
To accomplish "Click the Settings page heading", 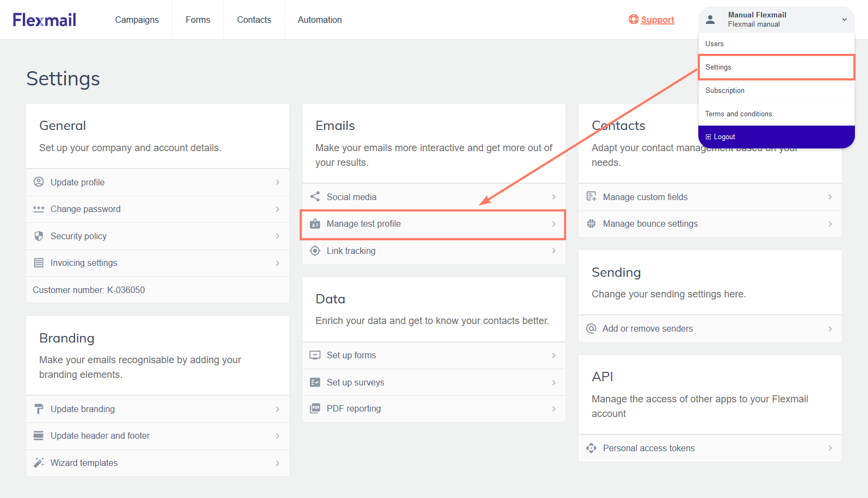I will click(63, 79).
